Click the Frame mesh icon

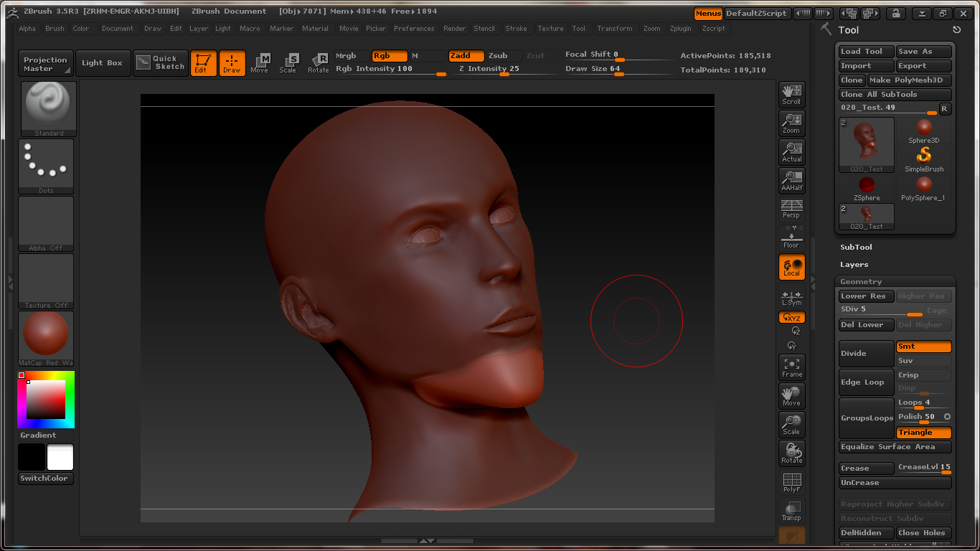point(791,367)
